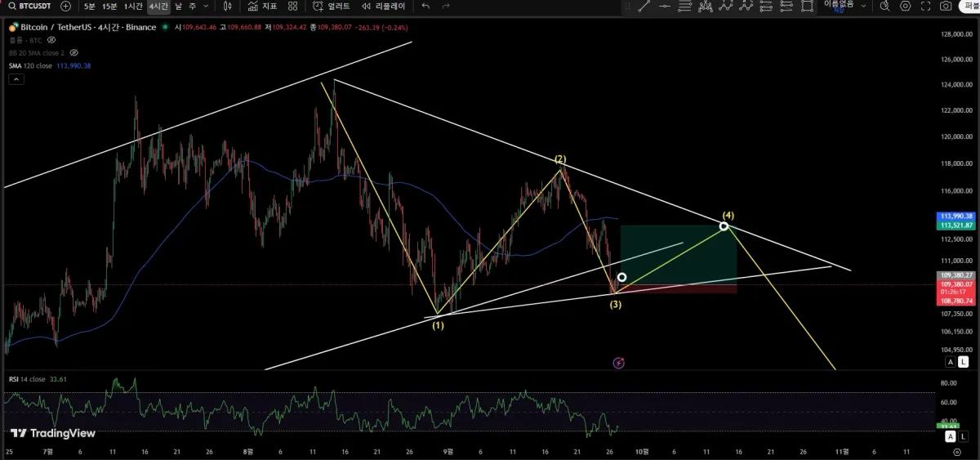Toggle auto scale A on RSI pane

point(951,438)
